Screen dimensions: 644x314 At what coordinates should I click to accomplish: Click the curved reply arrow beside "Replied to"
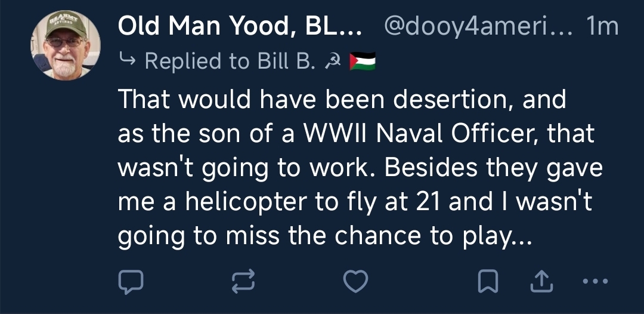coord(127,60)
